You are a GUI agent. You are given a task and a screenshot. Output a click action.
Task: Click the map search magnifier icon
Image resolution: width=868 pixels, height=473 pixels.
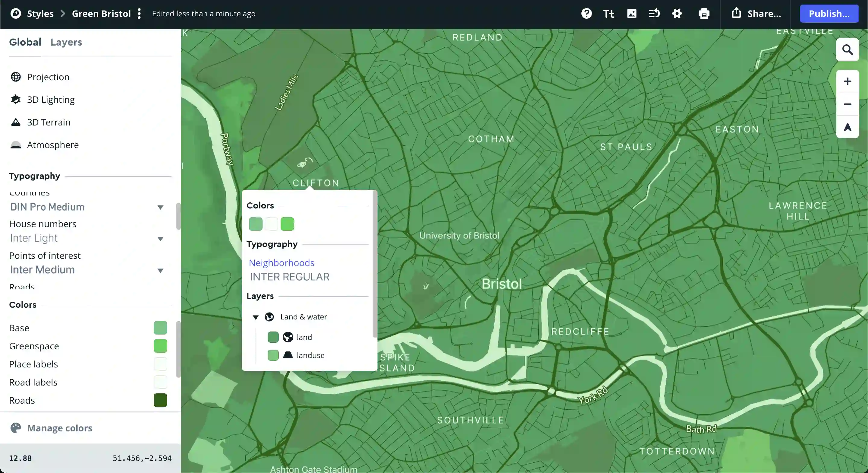click(x=848, y=49)
